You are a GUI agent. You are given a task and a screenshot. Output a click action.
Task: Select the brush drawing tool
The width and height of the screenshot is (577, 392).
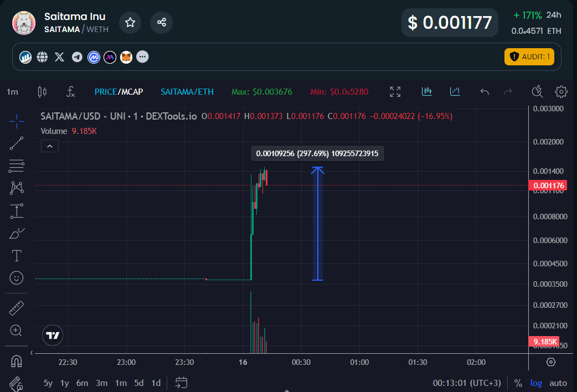click(x=17, y=233)
